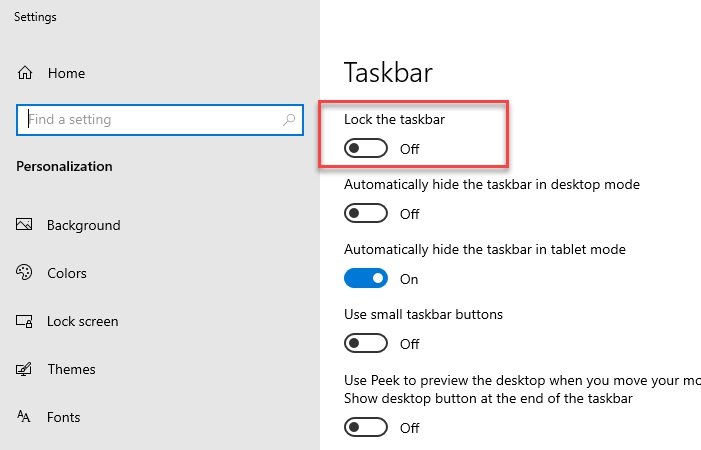Toggle Use small taskbar buttons switch

tap(365, 344)
